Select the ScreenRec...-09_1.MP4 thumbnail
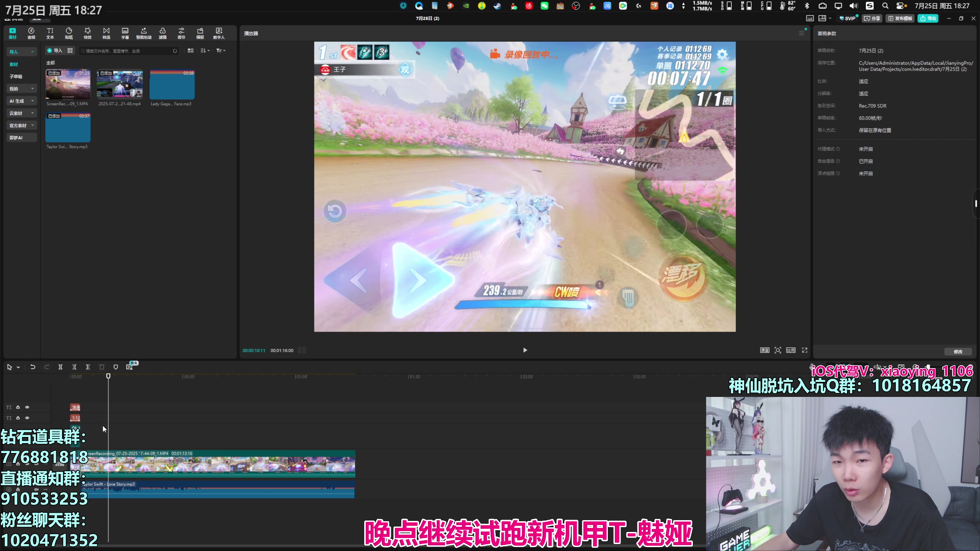The image size is (980, 551). click(x=68, y=85)
